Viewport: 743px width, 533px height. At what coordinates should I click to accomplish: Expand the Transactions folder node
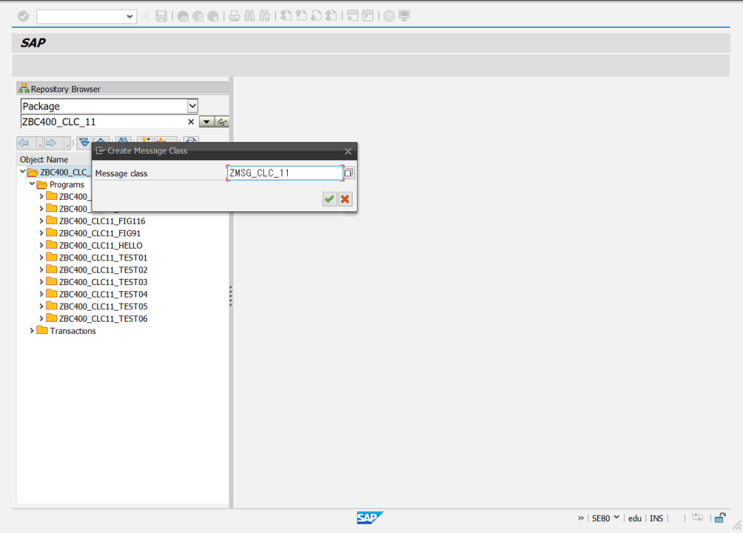click(32, 331)
